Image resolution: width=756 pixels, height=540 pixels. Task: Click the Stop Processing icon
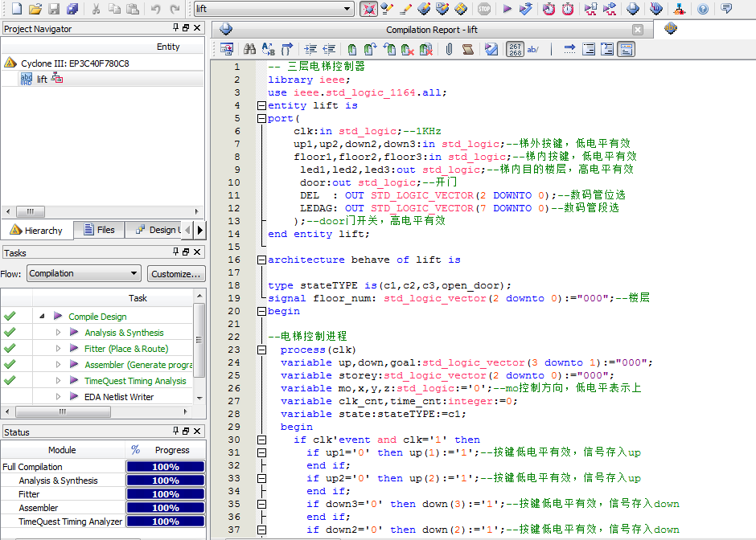click(x=484, y=9)
